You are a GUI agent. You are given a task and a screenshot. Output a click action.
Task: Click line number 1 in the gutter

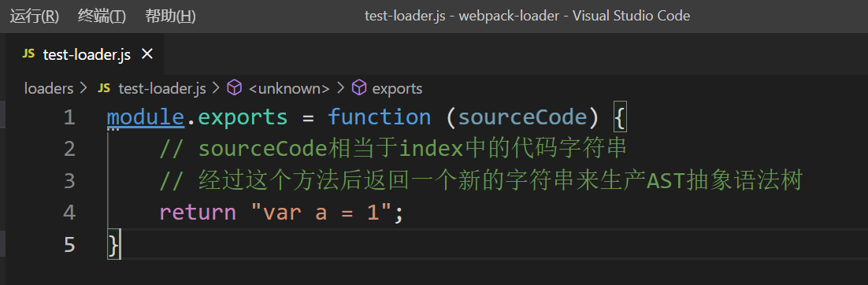click(69, 117)
